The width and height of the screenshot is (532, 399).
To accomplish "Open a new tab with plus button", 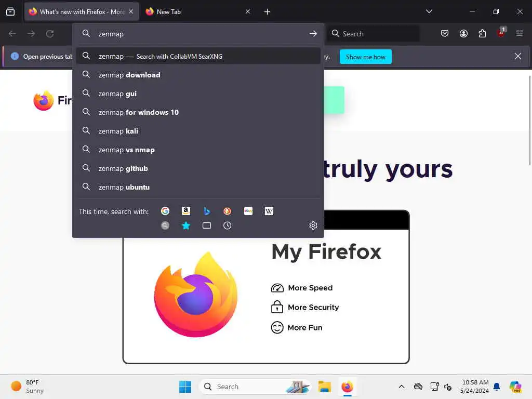I will click(x=267, y=12).
